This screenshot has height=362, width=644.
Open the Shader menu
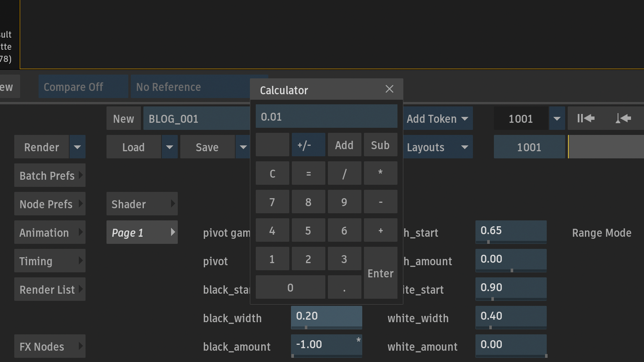coord(142,204)
